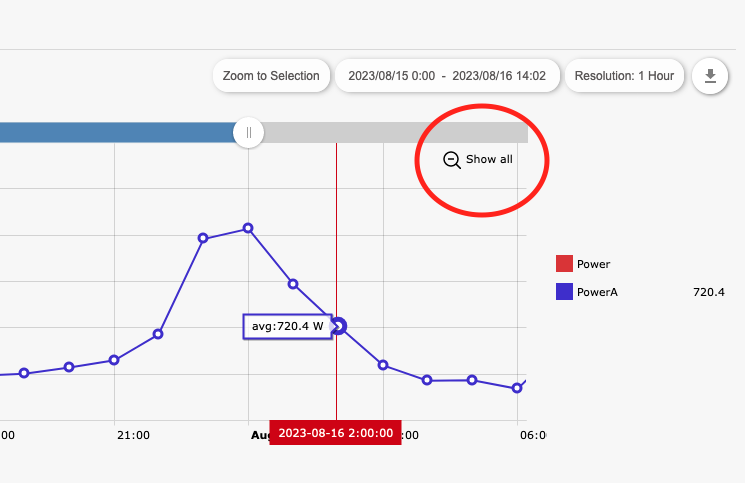Click the avg:720.4 W tooltip
This screenshot has height=483, width=745.
point(287,326)
